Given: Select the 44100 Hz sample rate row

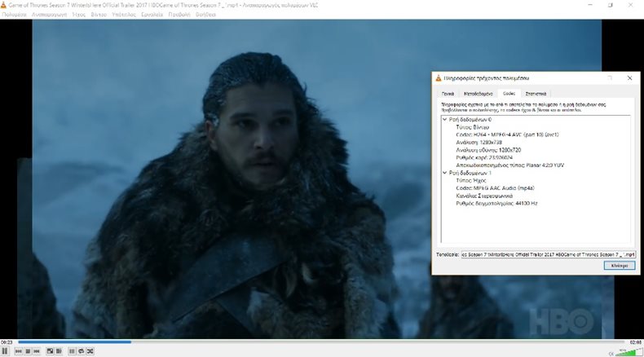Looking at the screenshot, I should pos(496,203).
